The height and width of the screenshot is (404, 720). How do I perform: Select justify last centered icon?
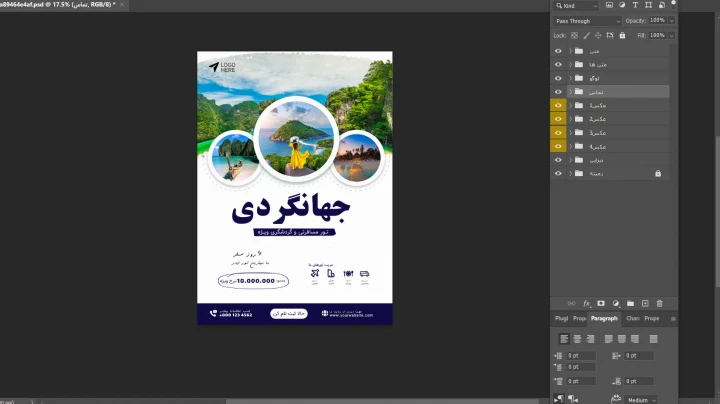click(x=622, y=339)
